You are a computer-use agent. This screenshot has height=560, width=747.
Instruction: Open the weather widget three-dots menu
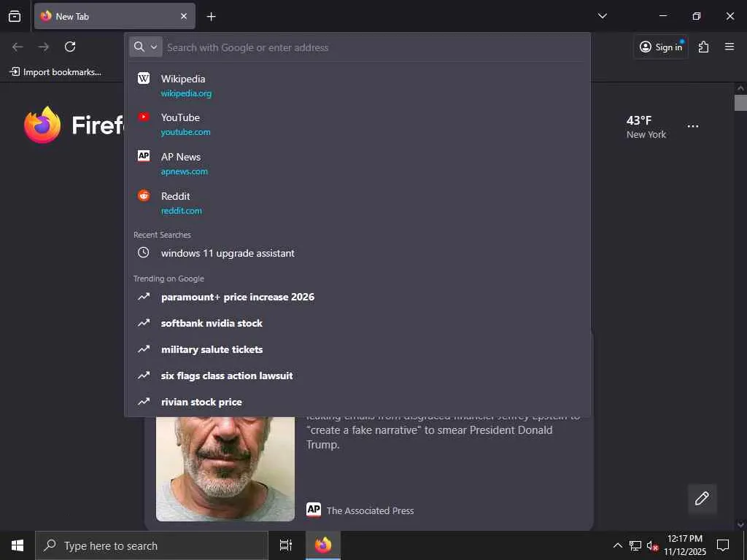coord(693,126)
